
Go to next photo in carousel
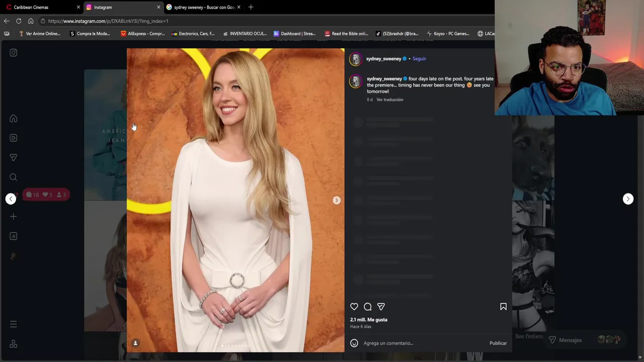(x=337, y=200)
